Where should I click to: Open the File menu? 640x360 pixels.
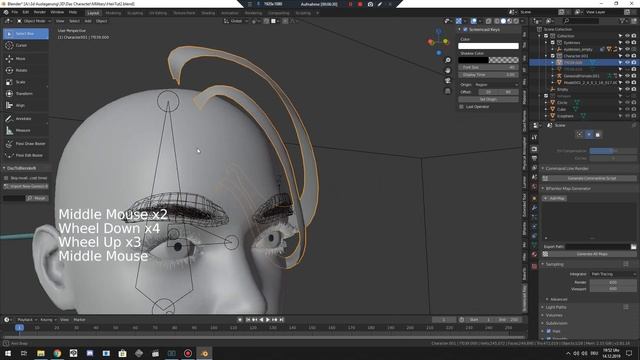15,12
